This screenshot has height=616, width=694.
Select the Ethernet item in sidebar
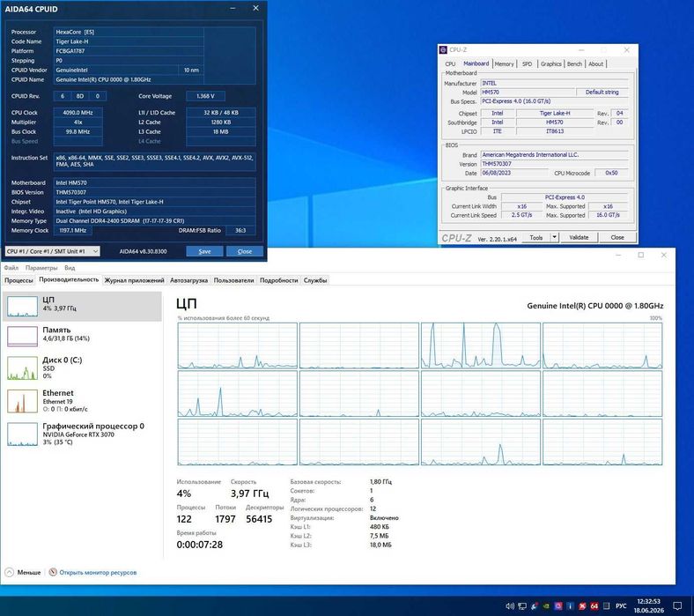[x=82, y=400]
